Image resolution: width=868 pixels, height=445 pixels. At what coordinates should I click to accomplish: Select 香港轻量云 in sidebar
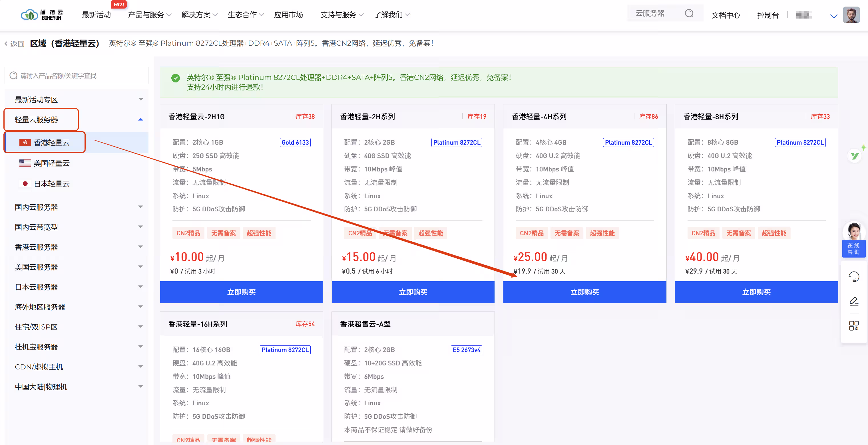(77, 142)
